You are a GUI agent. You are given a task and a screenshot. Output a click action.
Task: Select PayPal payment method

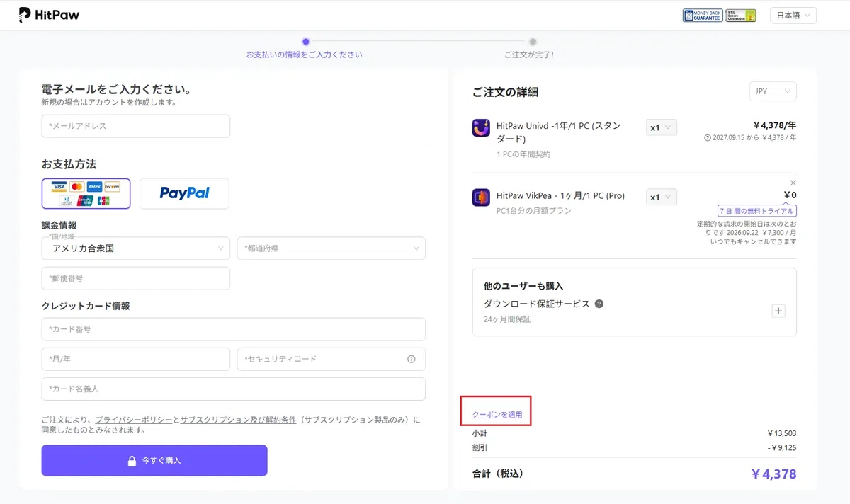[x=184, y=193]
